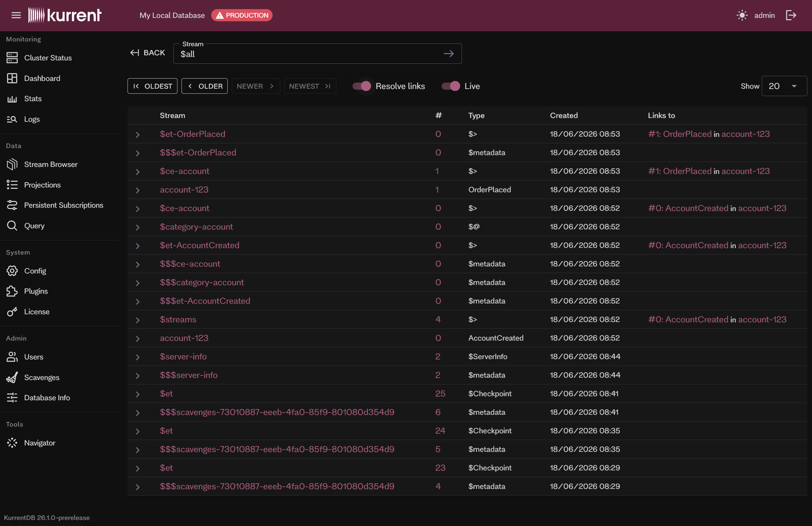Open Projections section
812x526 pixels.
[42, 185]
